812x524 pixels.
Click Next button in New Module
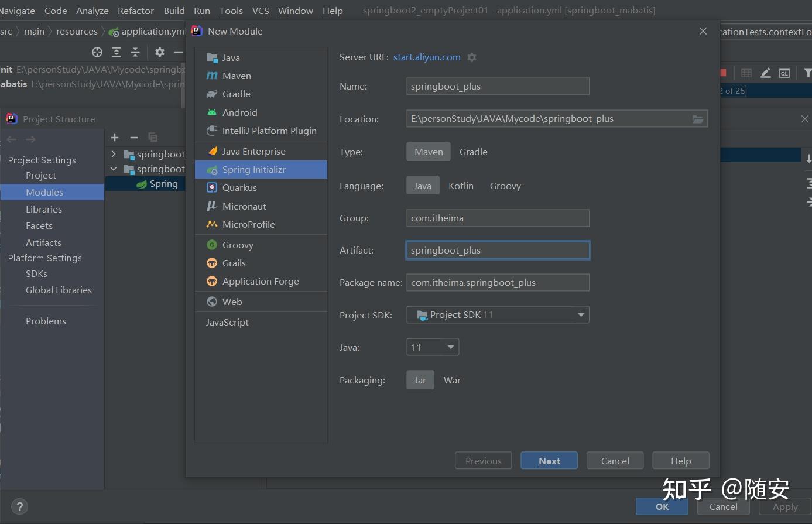549,461
